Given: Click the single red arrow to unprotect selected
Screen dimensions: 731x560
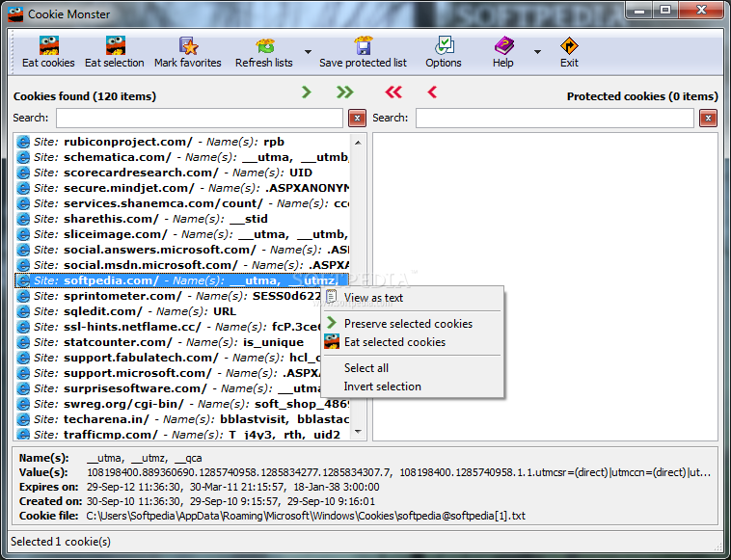Looking at the screenshot, I should coord(432,93).
